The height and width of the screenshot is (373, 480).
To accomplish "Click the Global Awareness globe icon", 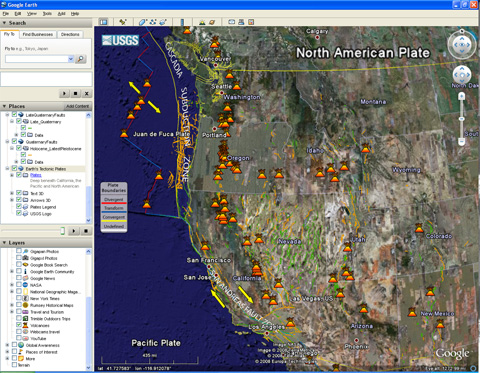I will (x=21, y=345).
